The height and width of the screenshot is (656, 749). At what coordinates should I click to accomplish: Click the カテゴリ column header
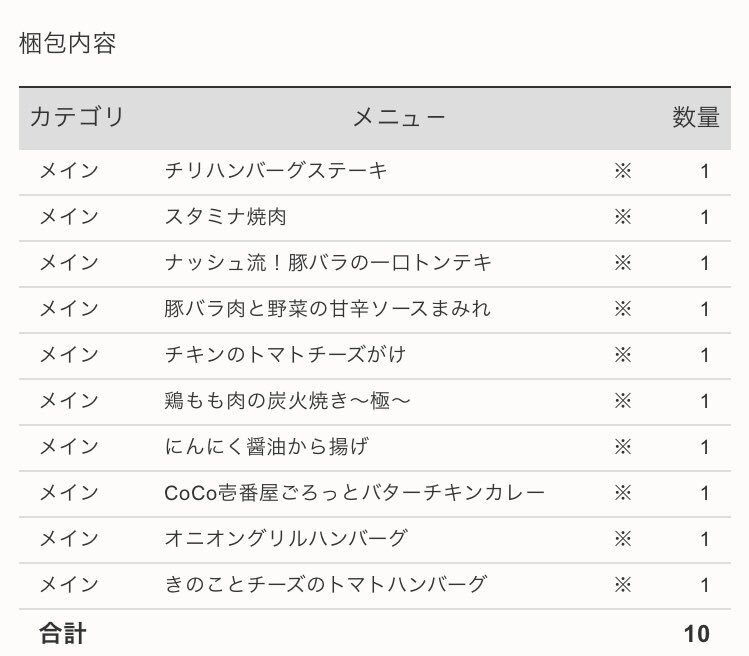77,117
